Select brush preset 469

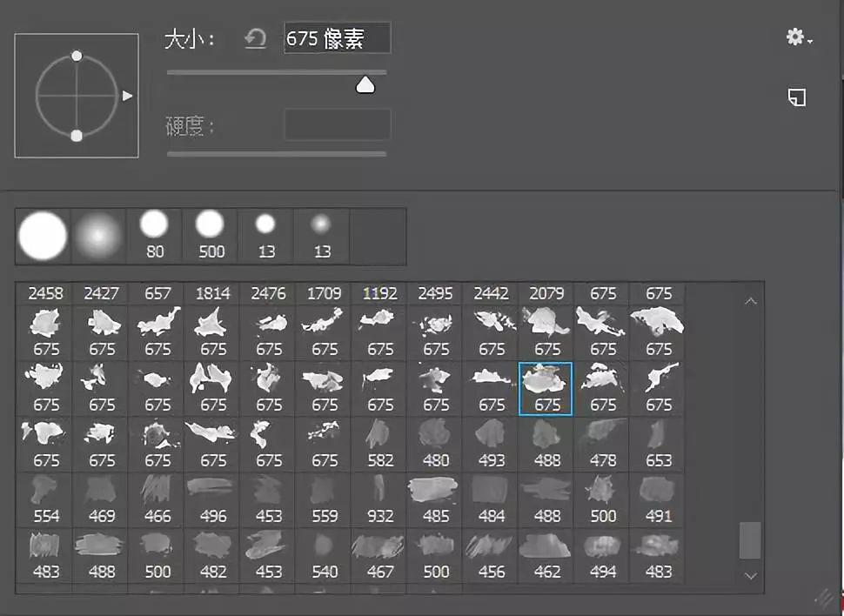102,500
